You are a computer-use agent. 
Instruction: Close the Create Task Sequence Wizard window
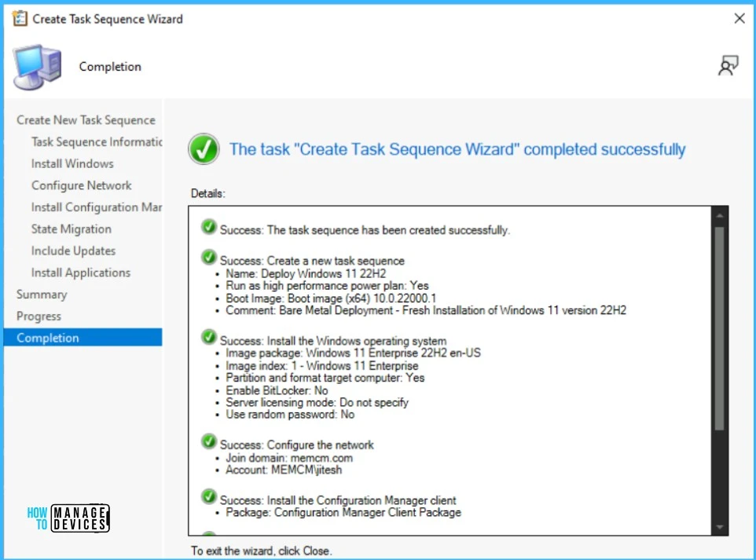pyautogui.click(x=739, y=19)
